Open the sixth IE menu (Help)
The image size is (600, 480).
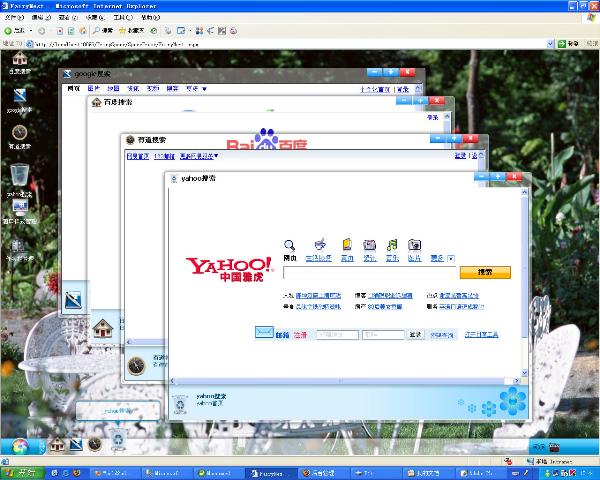pos(150,18)
